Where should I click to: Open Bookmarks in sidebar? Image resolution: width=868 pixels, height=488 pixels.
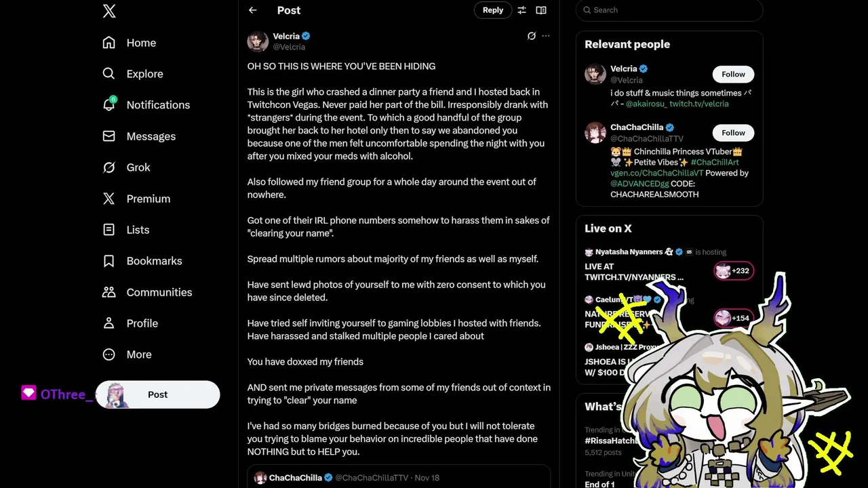point(142,261)
